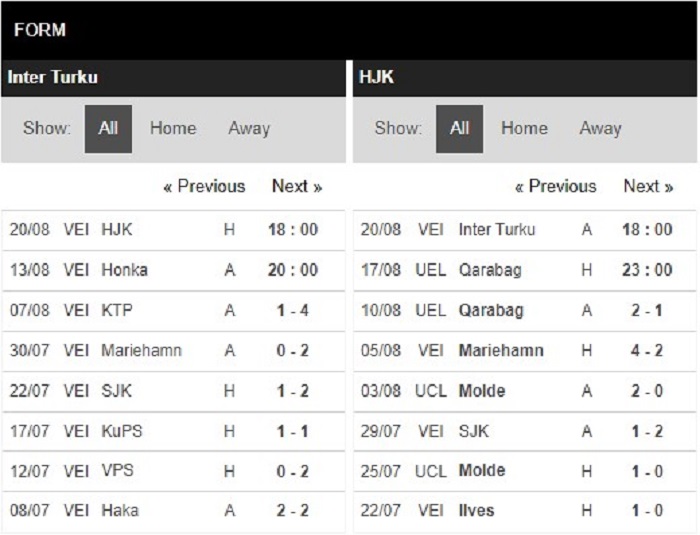Show HJK Away matches only
Screen dimensions: 700x535
pos(600,129)
